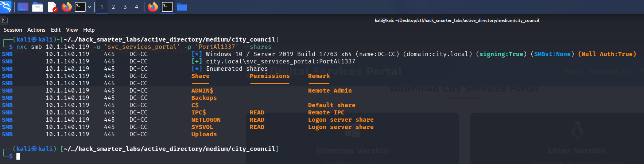Image resolution: width=644 pixels, height=164 pixels.
Task: Click the terminal window title text
Action: point(457,20)
